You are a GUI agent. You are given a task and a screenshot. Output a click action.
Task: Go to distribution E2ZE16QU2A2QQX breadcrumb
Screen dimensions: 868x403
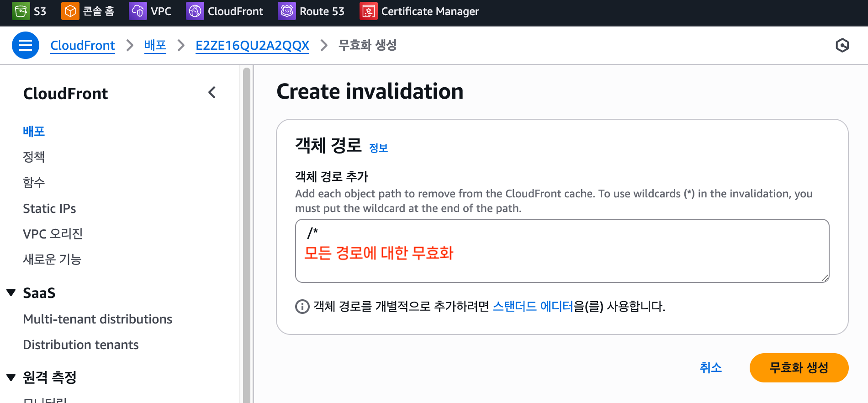tap(252, 45)
